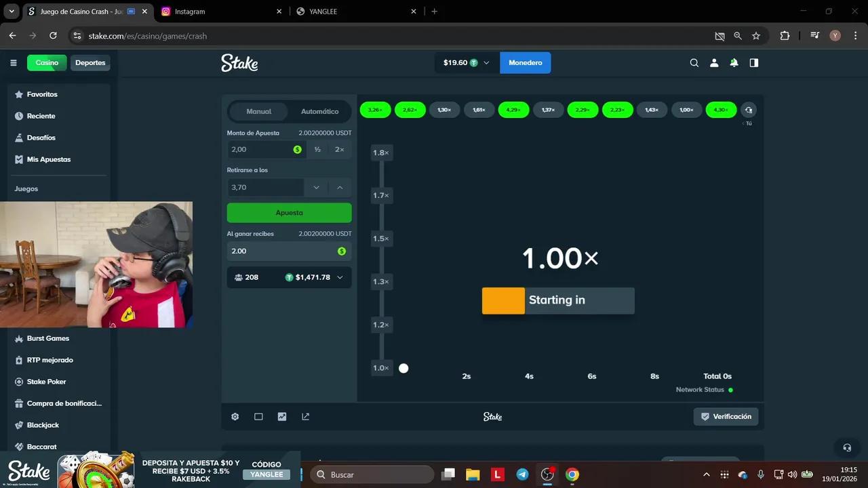Click the 2,62× result pill
The width and height of the screenshot is (868, 488).
coord(410,110)
